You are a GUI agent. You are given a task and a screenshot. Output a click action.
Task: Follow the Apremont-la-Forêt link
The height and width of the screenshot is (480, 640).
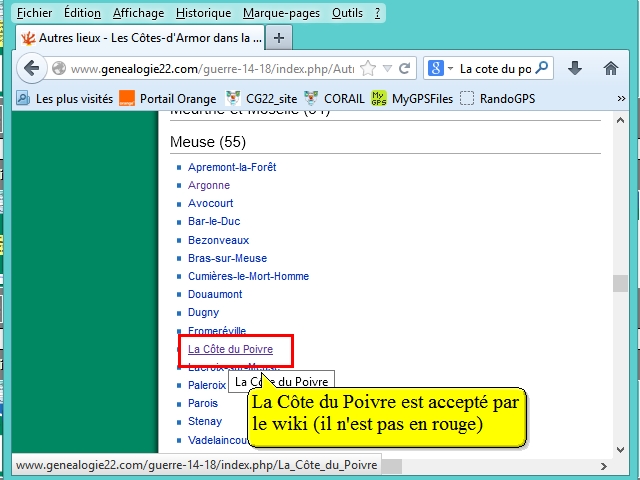pos(232,167)
